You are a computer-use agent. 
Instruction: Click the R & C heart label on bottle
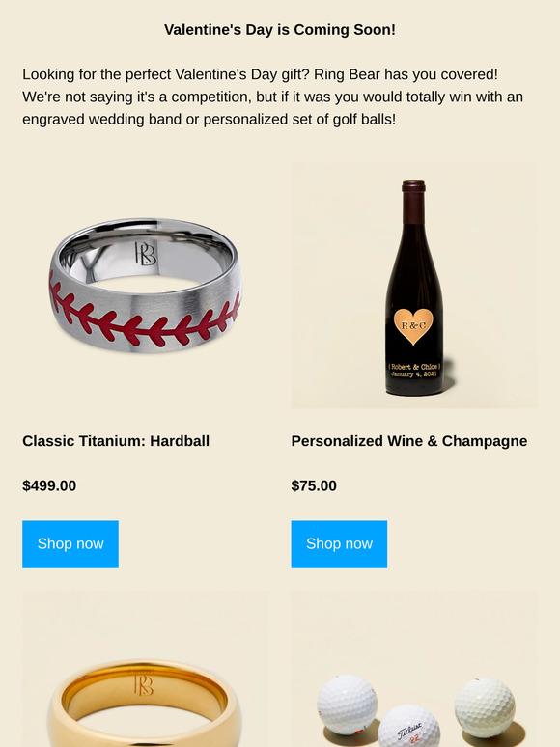(x=413, y=326)
